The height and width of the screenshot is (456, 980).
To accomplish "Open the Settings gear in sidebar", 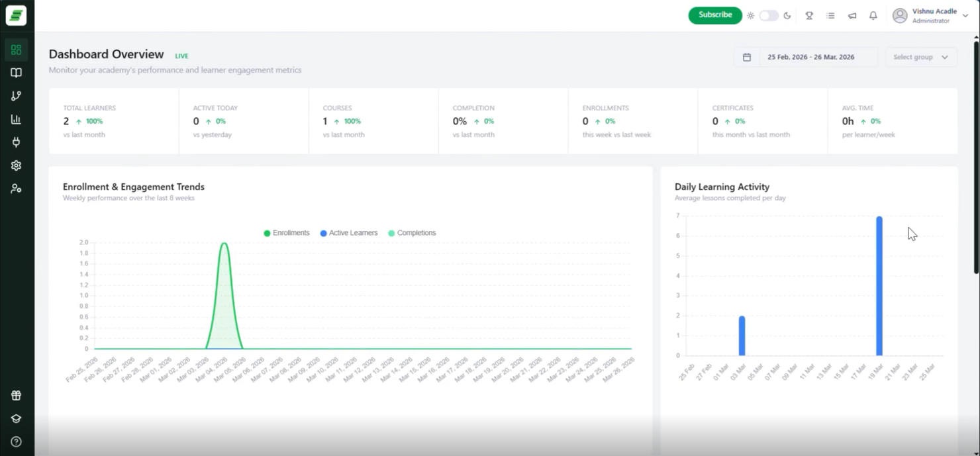I will [x=16, y=165].
